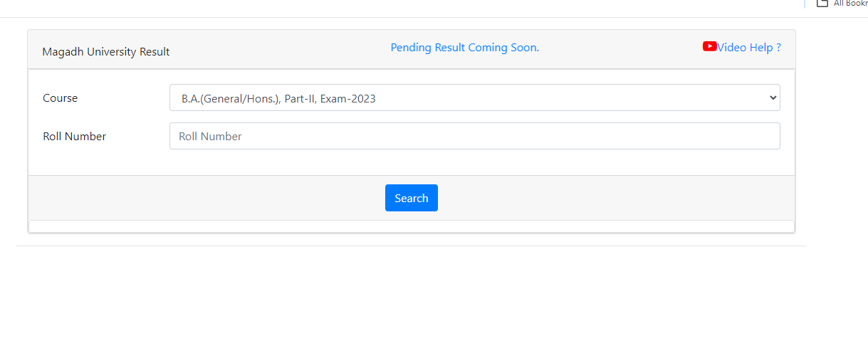This screenshot has height=358, width=868.
Task: Click the question mark after Video Help
Action: tap(778, 48)
